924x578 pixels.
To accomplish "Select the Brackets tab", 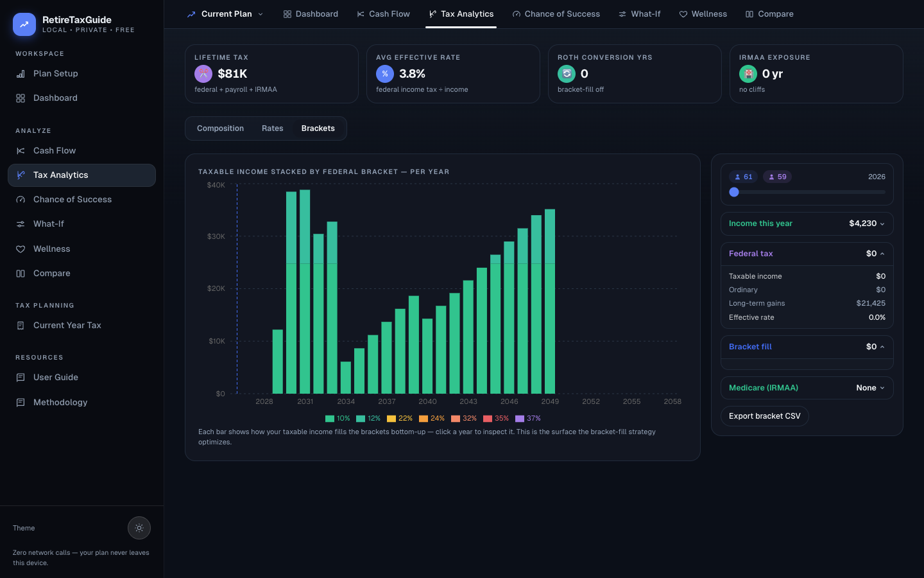I will point(318,128).
